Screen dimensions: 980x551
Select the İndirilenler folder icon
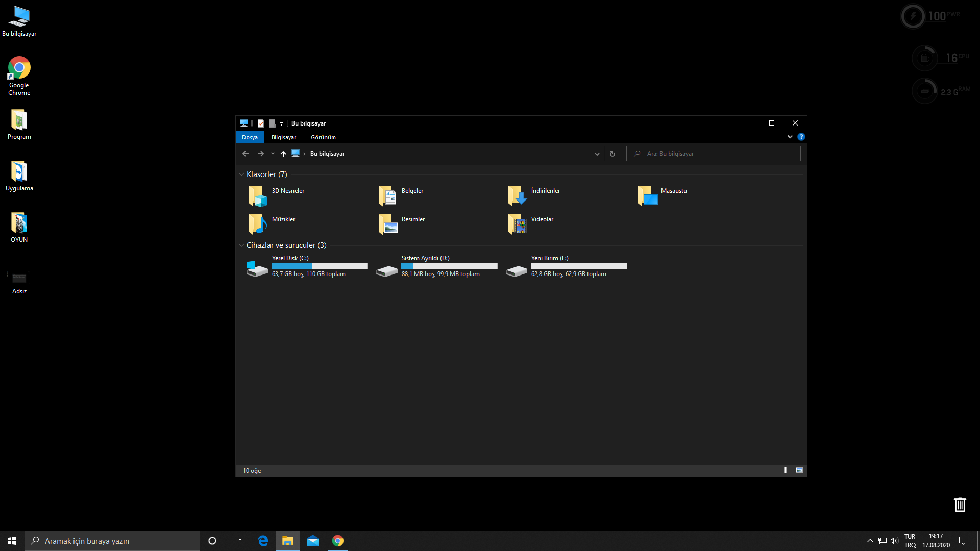(x=517, y=196)
